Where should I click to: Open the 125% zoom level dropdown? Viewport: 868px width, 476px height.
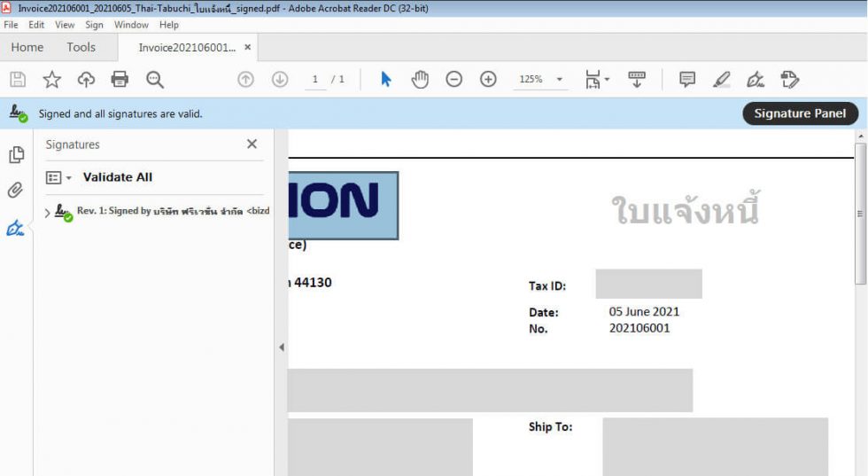[559, 80]
